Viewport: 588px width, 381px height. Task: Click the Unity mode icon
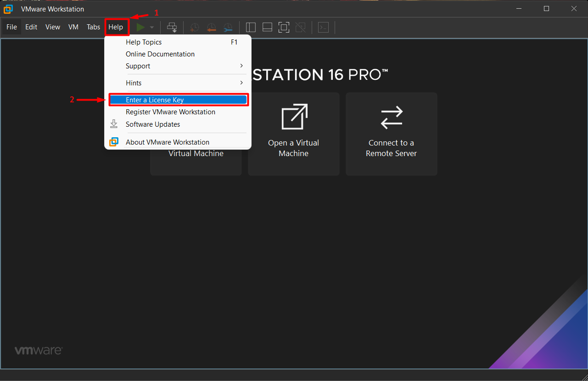pos(301,28)
